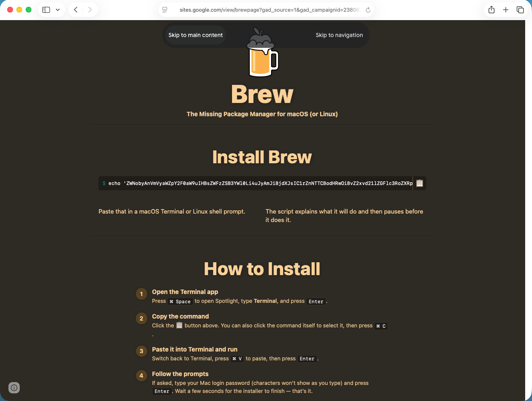Viewport: 532px width, 401px height.
Task: Go back to the previous page
Action: [76, 10]
